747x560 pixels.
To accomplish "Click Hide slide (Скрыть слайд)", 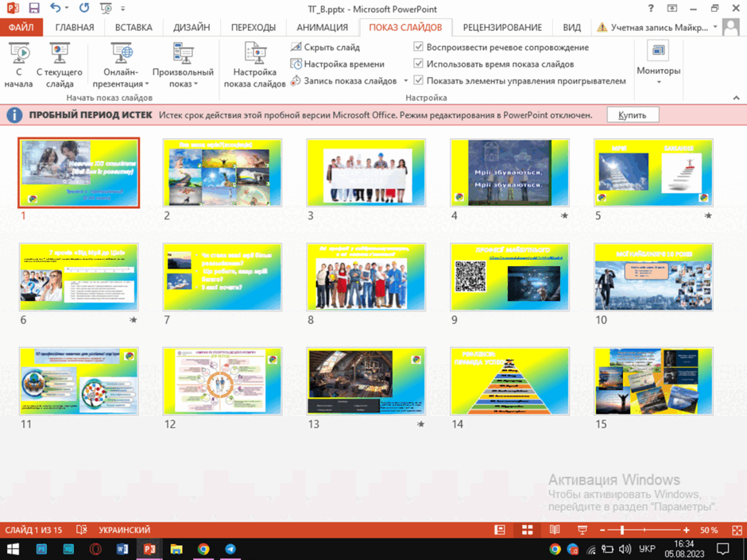I will pyautogui.click(x=325, y=47).
